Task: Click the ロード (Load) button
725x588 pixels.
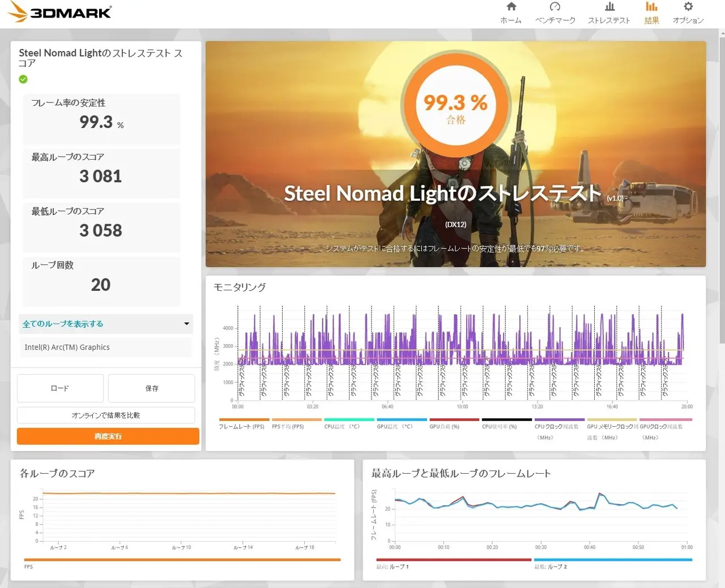Action: pyautogui.click(x=60, y=388)
